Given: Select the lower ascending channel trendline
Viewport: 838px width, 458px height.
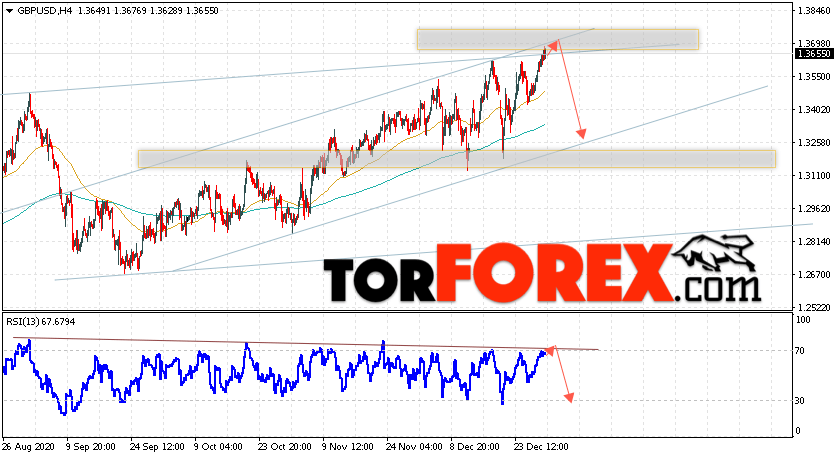Looking at the screenshot, I should [469, 179].
